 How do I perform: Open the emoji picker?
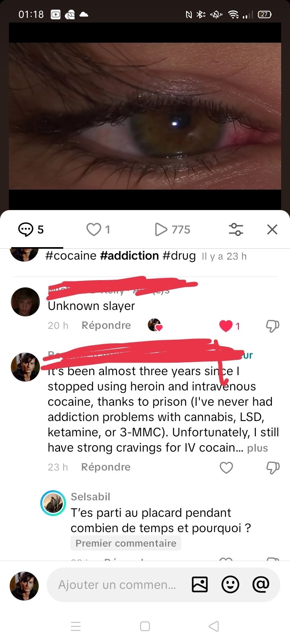point(230,584)
